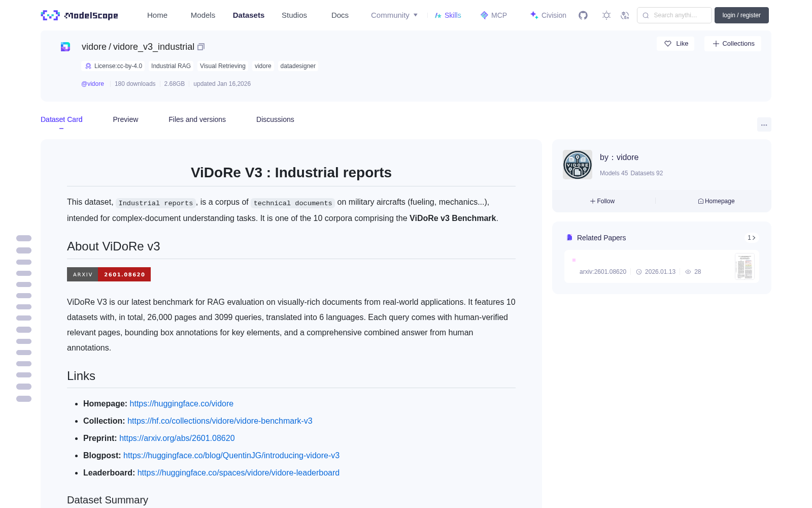This screenshot has width=812, height=508.
Task: Click 'Datasets 92' count
Action: tap(647, 173)
